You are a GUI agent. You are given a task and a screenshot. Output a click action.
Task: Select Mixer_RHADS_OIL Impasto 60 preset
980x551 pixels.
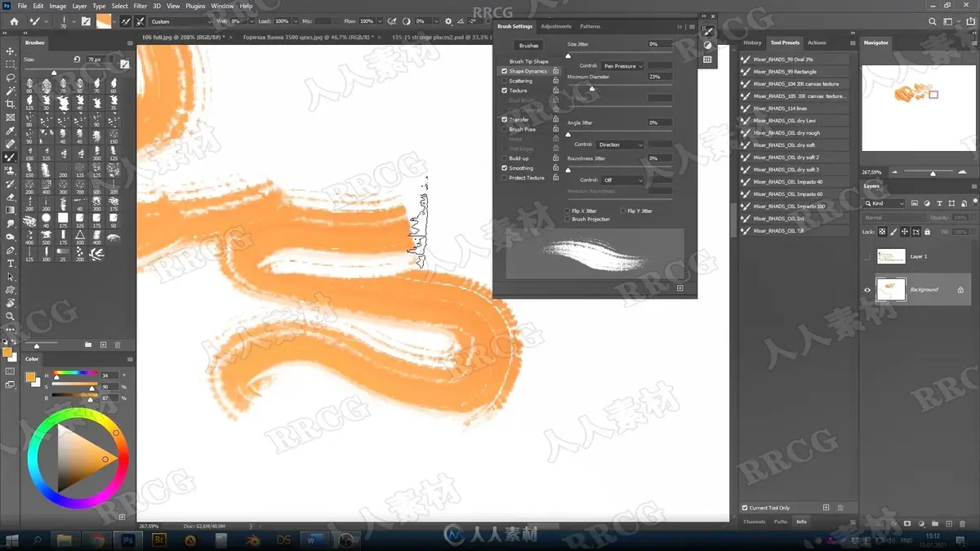coord(795,194)
